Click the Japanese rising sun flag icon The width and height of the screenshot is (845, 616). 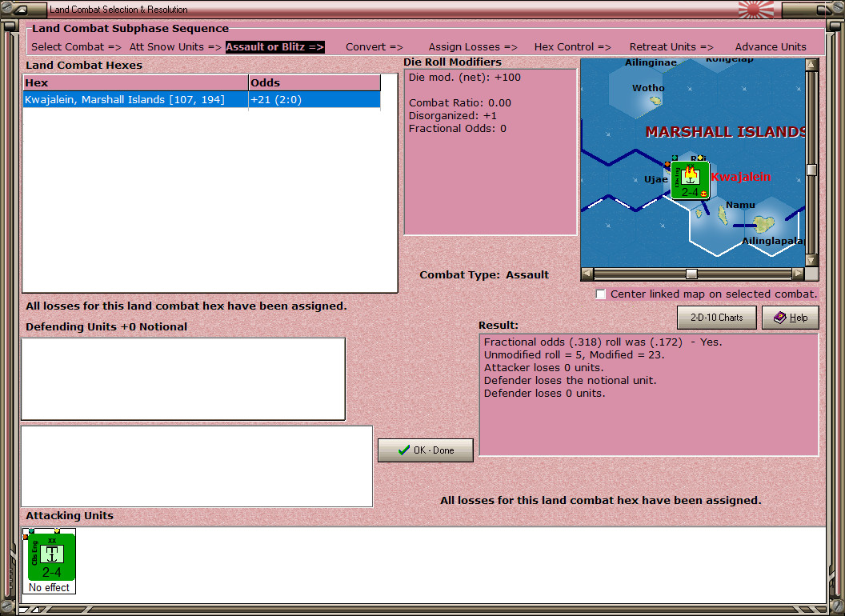tap(755, 9)
